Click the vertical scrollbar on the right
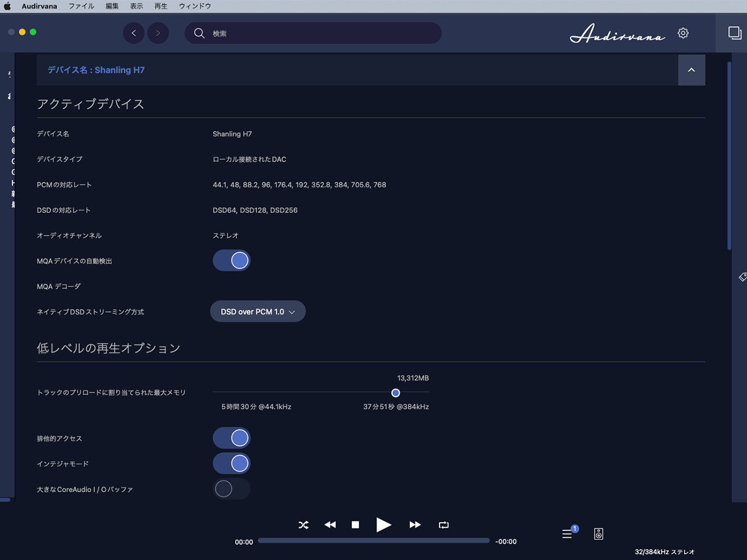This screenshot has width=747, height=560. coord(729,156)
